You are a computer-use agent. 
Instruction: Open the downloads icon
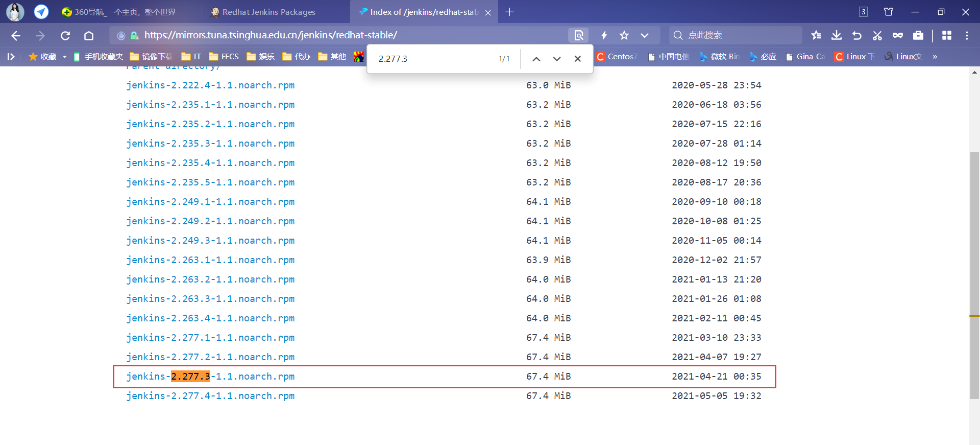click(837, 35)
